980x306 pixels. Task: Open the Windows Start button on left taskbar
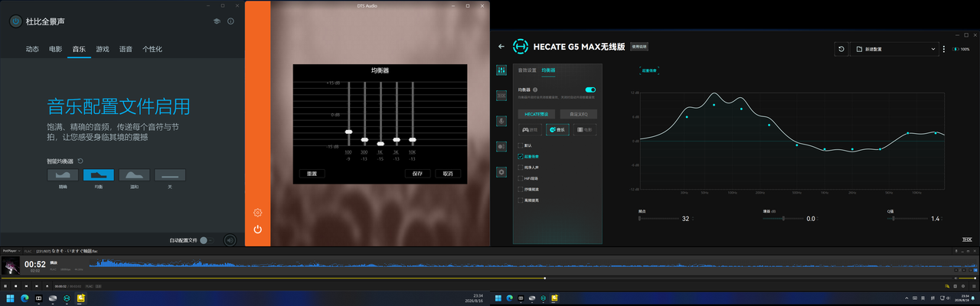10,298
